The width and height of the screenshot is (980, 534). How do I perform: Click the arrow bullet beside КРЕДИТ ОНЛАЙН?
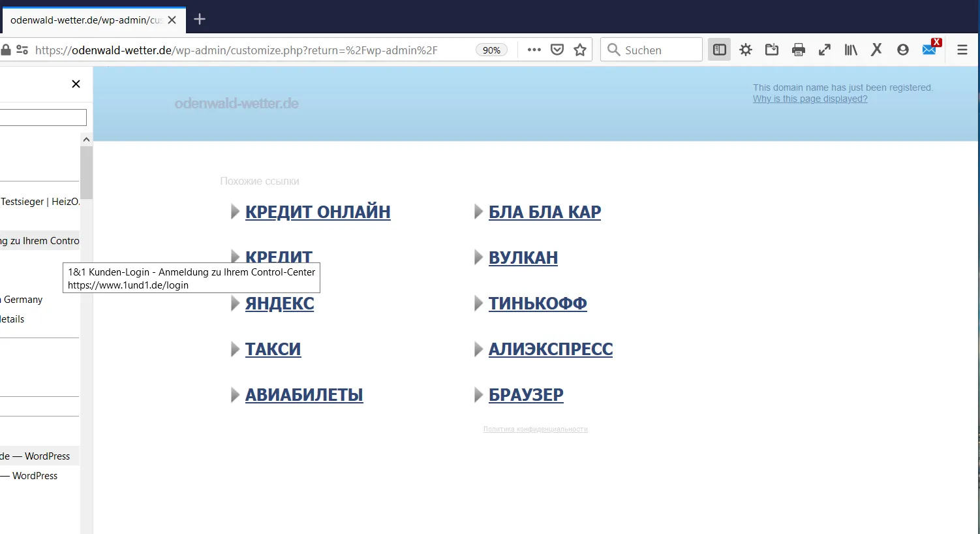point(235,212)
